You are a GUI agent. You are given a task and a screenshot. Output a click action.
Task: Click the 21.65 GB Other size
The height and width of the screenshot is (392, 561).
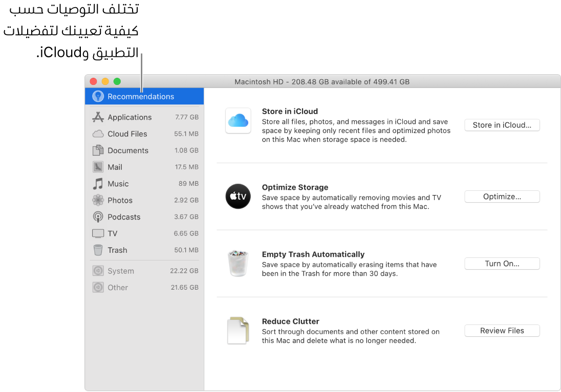click(x=185, y=287)
